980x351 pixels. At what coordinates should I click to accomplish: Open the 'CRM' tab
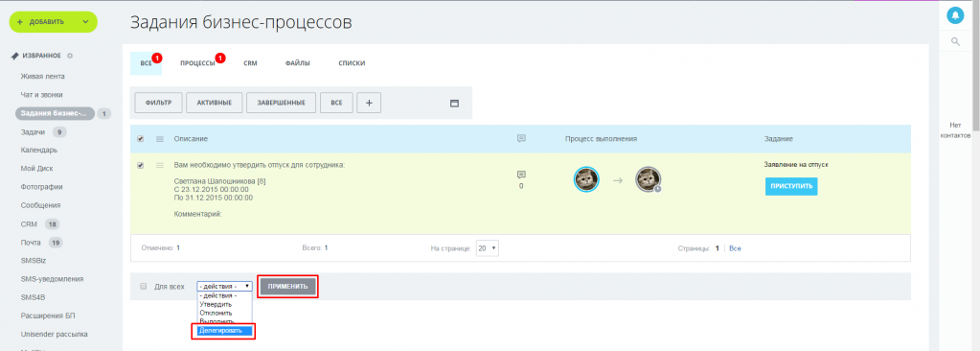tap(250, 63)
